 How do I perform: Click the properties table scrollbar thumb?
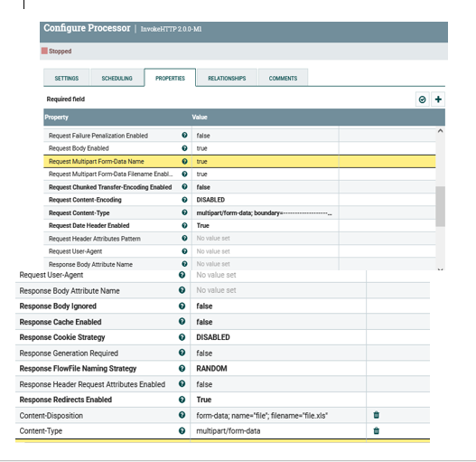440,206
